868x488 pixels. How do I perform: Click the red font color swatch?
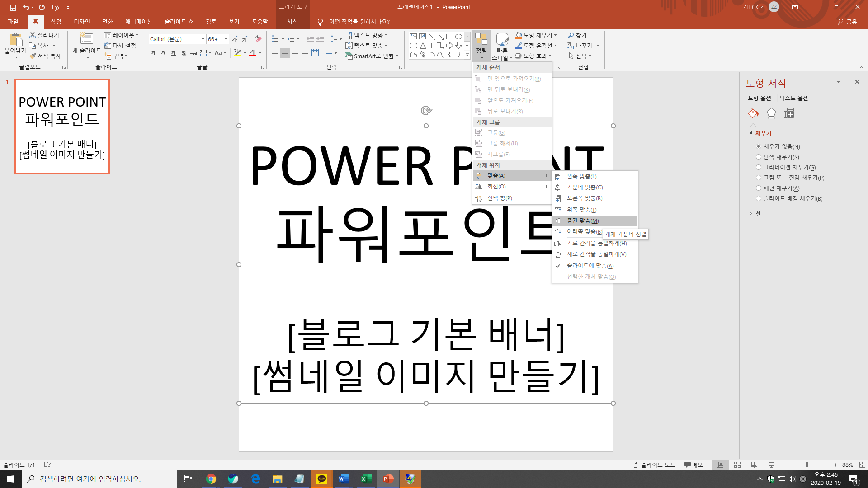click(x=253, y=53)
